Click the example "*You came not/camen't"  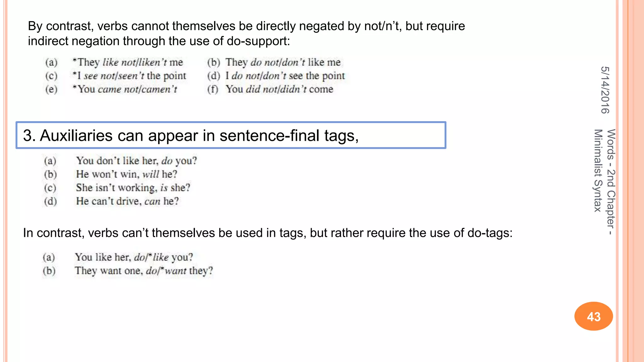[x=125, y=89]
